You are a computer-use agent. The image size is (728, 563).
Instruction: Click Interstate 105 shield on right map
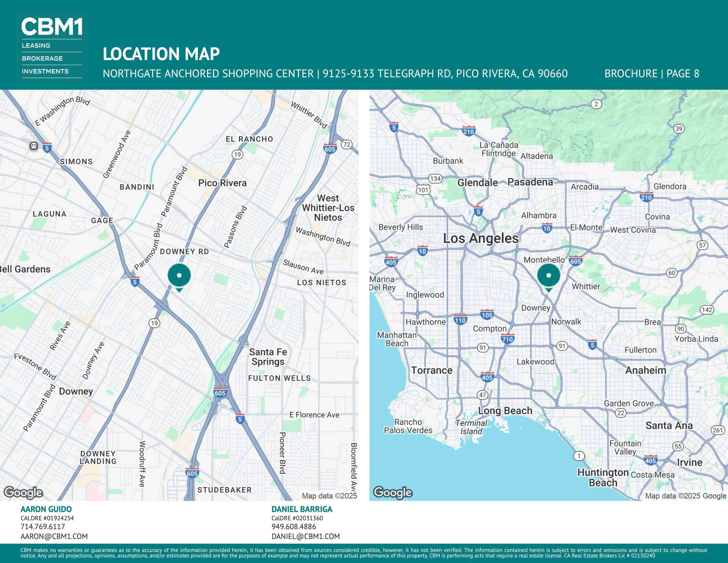point(487,314)
